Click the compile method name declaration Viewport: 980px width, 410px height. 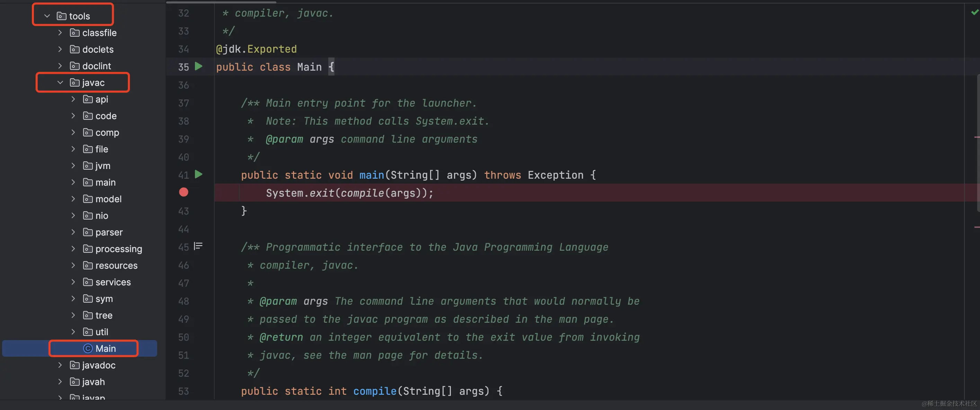375,391
